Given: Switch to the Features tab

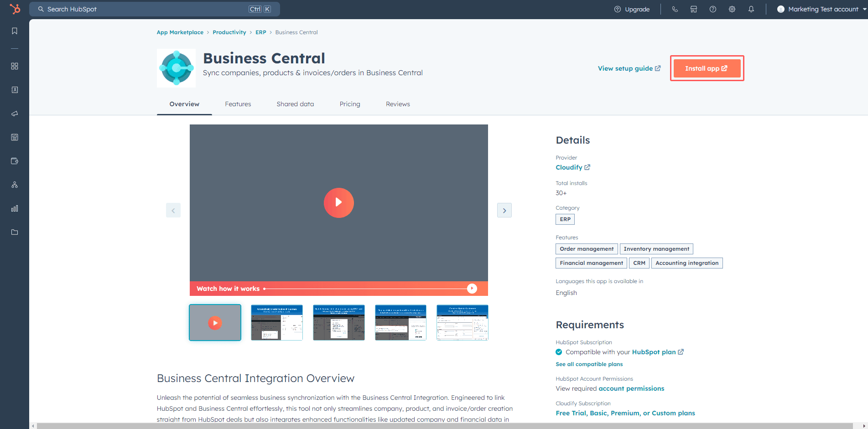Looking at the screenshot, I should pos(238,104).
